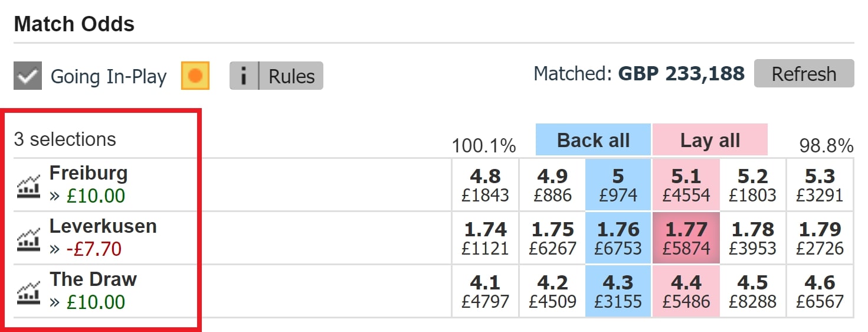Open the market Rules
Viewport: 868px width, 332px height.
291,76
